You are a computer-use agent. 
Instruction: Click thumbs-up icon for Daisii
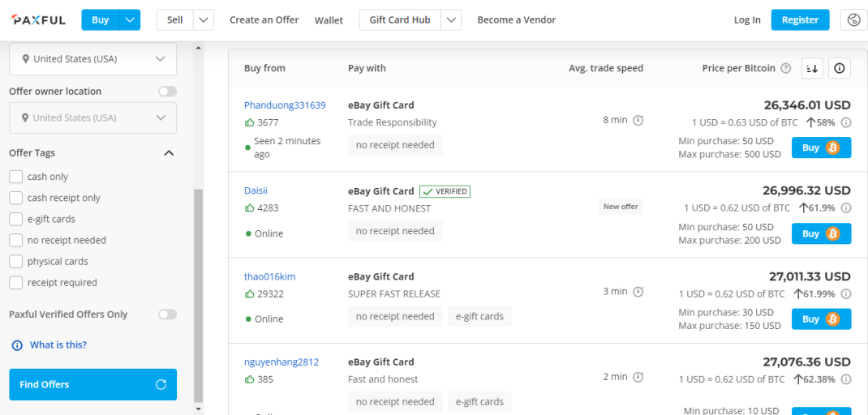coord(249,208)
